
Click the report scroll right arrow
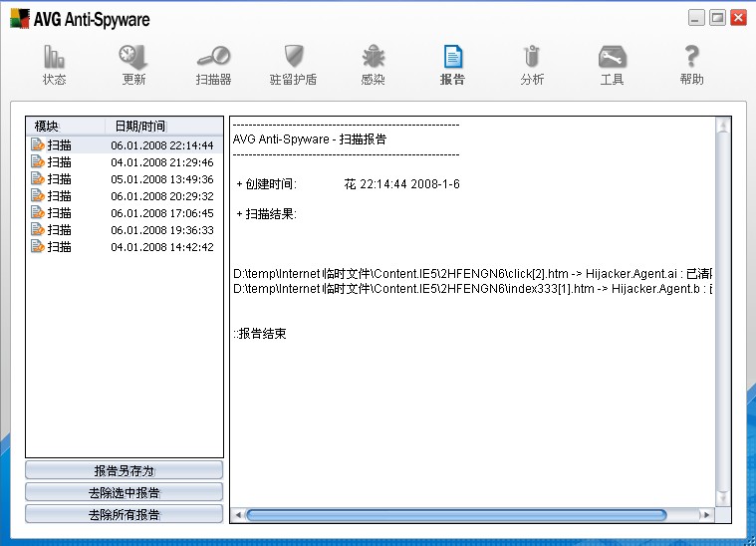(x=706, y=515)
